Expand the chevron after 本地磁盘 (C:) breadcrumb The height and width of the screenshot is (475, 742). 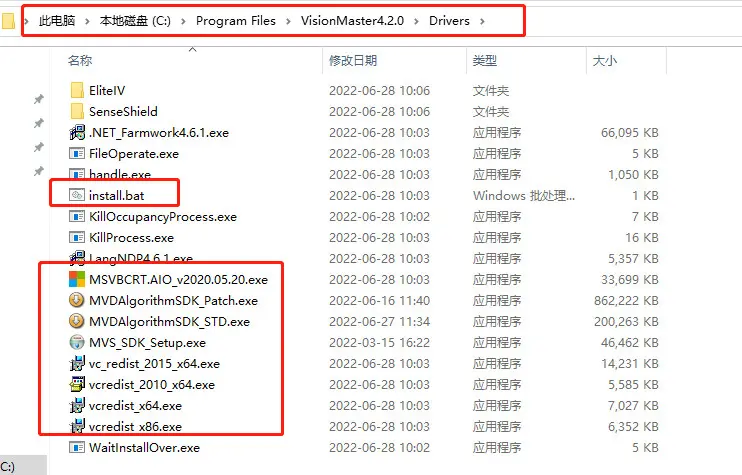pyautogui.click(x=184, y=21)
